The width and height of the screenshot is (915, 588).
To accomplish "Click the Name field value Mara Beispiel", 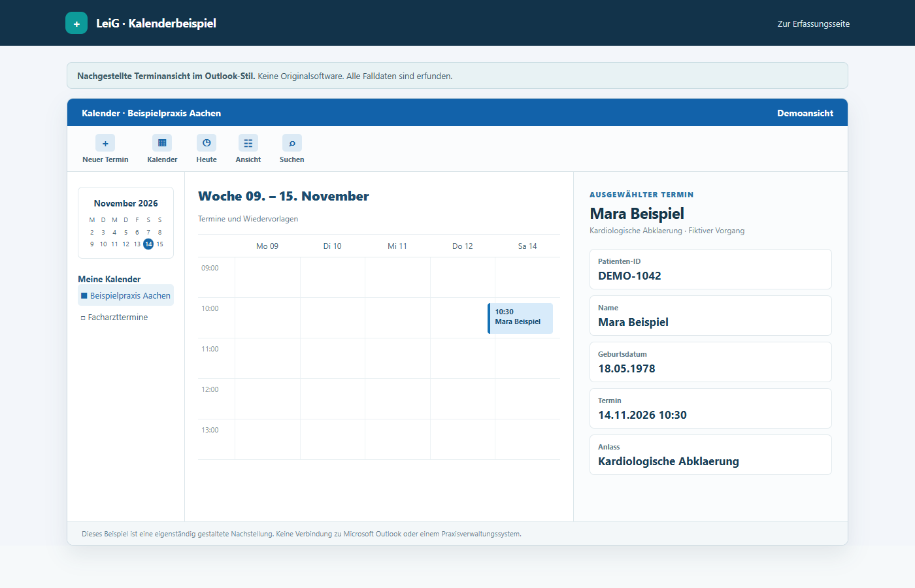I will point(633,322).
